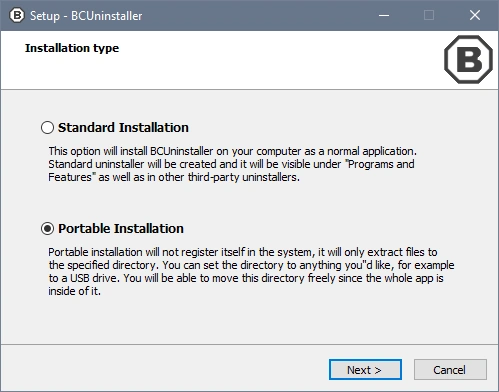Click the disabled maximize button
Screen dimensions: 499x392
click(x=429, y=15)
